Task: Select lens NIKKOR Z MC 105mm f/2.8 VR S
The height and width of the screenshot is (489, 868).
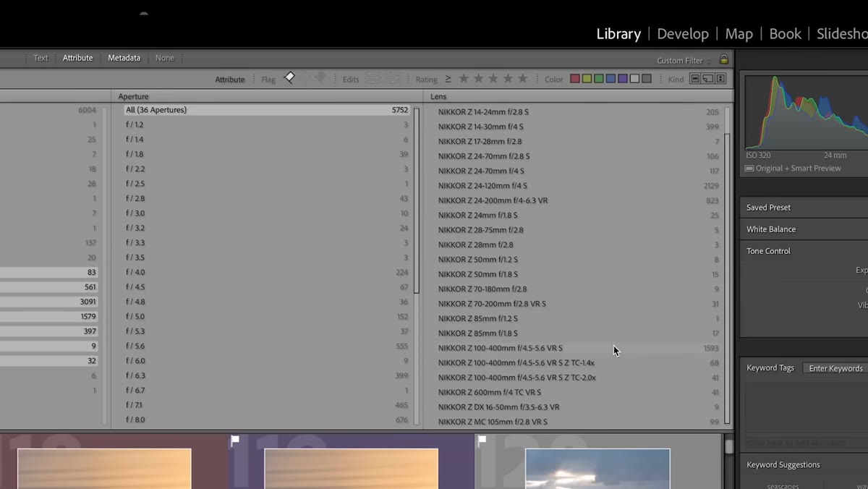Action: pos(578,422)
